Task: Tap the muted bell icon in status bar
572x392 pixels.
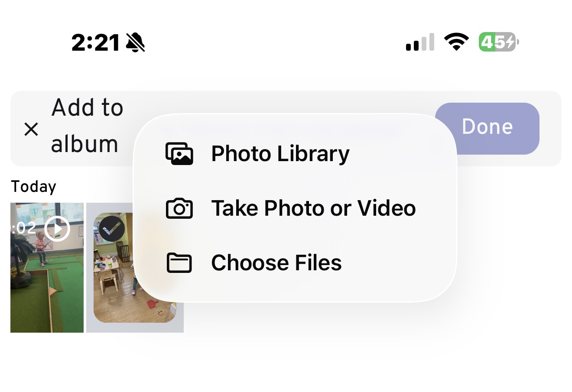Action: pyautogui.click(x=135, y=42)
